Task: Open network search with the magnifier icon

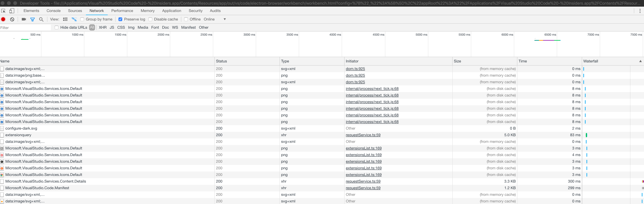Action: [41, 19]
